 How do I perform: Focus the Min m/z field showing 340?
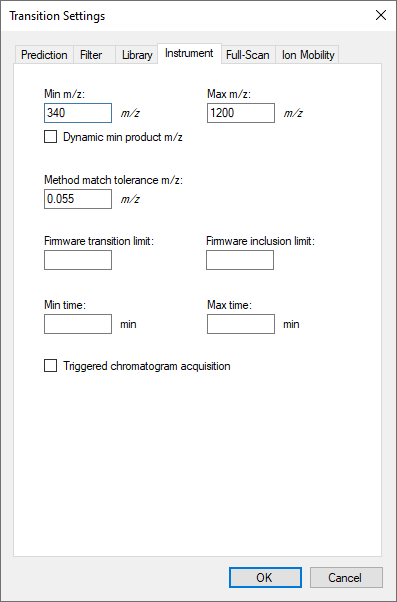tap(78, 113)
